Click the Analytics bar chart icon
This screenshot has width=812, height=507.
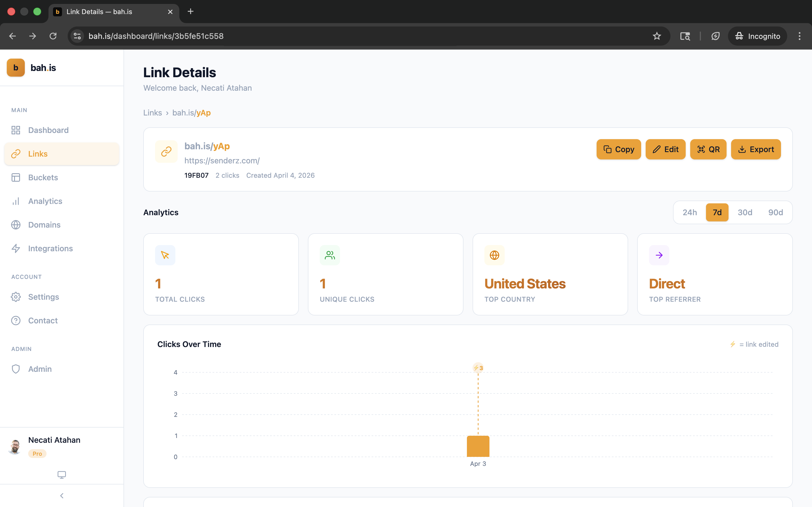click(x=16, y=201)
